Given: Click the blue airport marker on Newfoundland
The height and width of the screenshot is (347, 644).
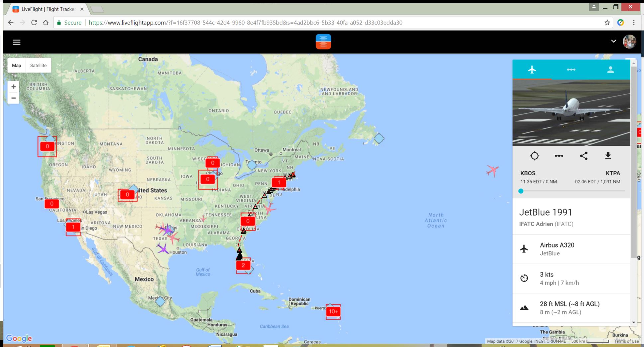Looking at the screenshot, I should click(x=379, y=138).
